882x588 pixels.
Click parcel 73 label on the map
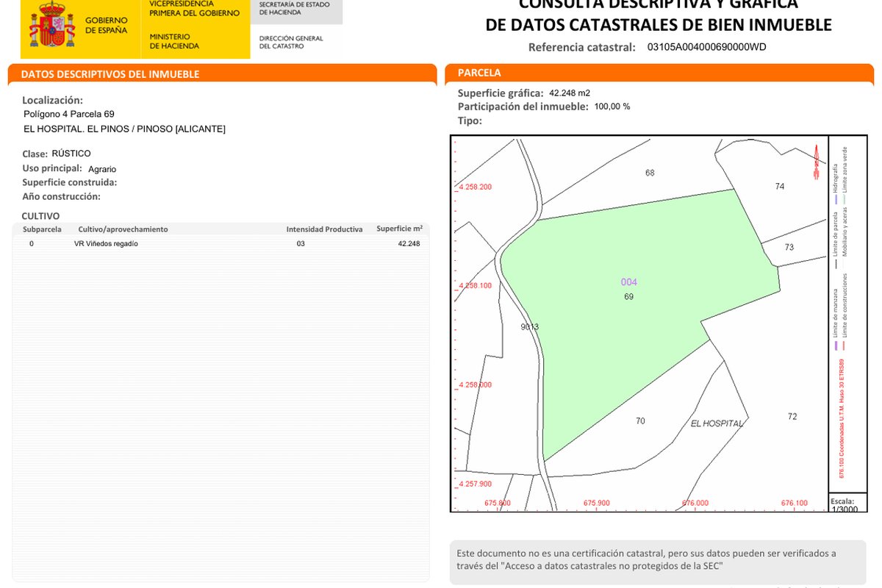[789, 248]
